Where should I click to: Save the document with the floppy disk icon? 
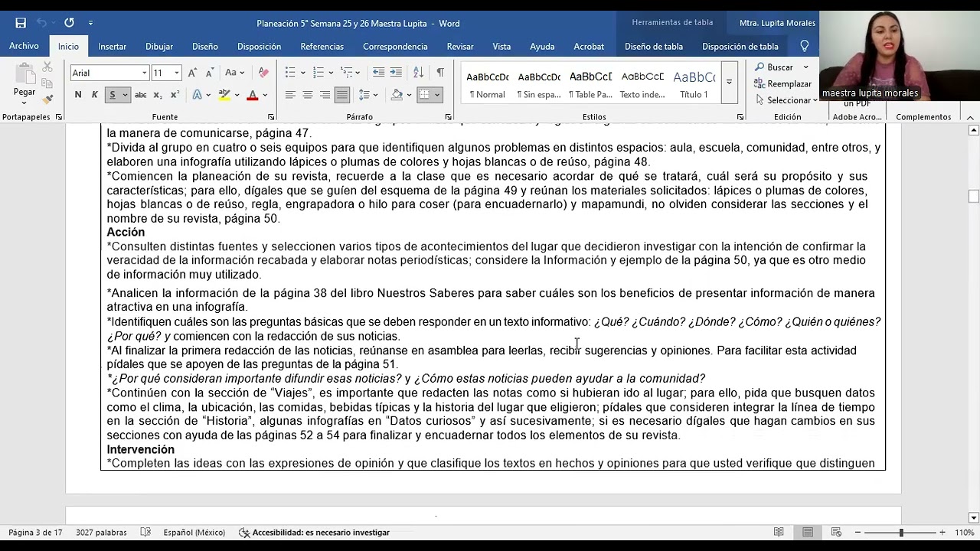(x=21, y=23)
